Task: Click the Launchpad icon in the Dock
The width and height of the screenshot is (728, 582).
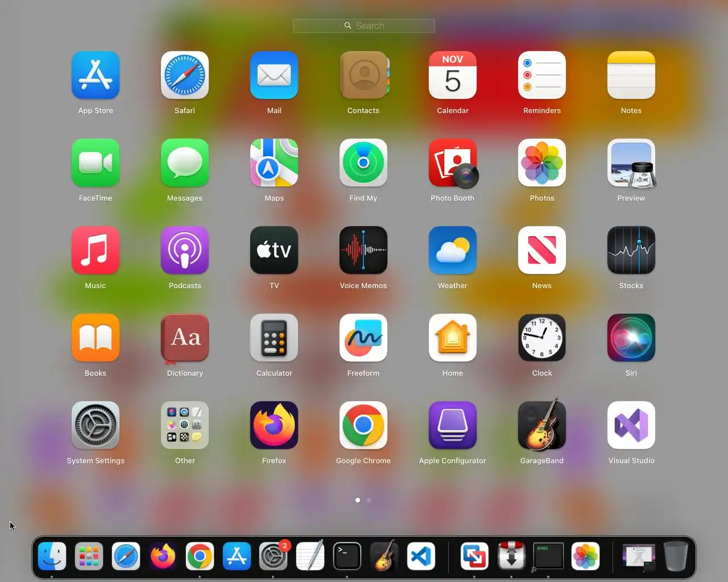Action: tap(89, 556)
